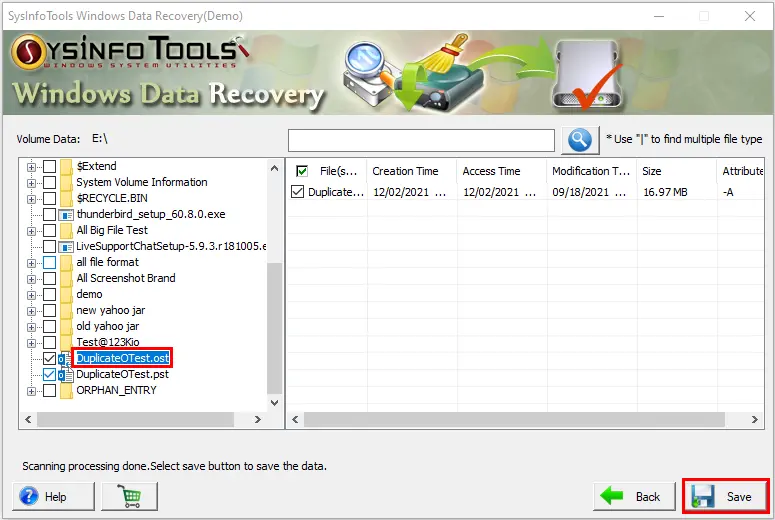The image size is (775, 520).
Task: Sort by the Size column header
Action: pyautogui.click(x=676, y=171)
